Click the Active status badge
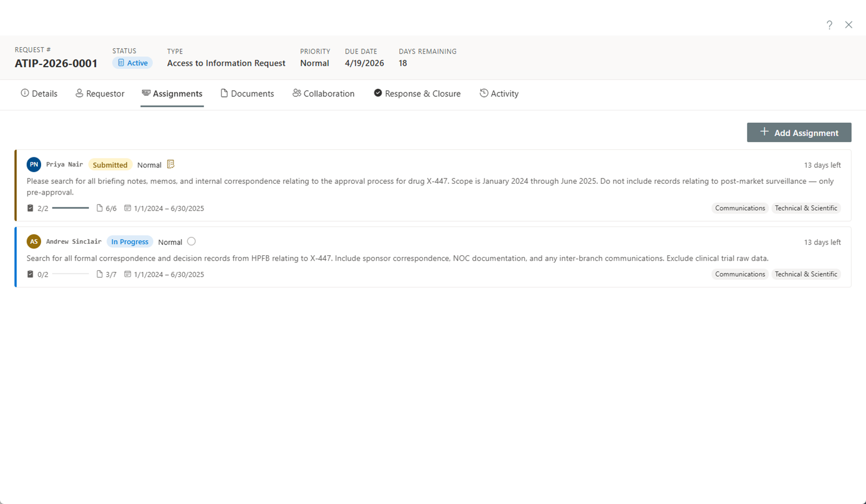 pyautogui.click(x=133, y=63)
